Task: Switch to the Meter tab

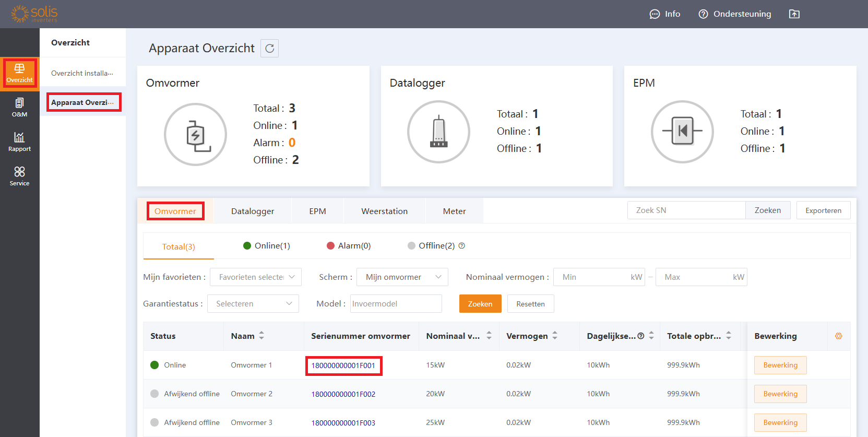Action: 455,211
